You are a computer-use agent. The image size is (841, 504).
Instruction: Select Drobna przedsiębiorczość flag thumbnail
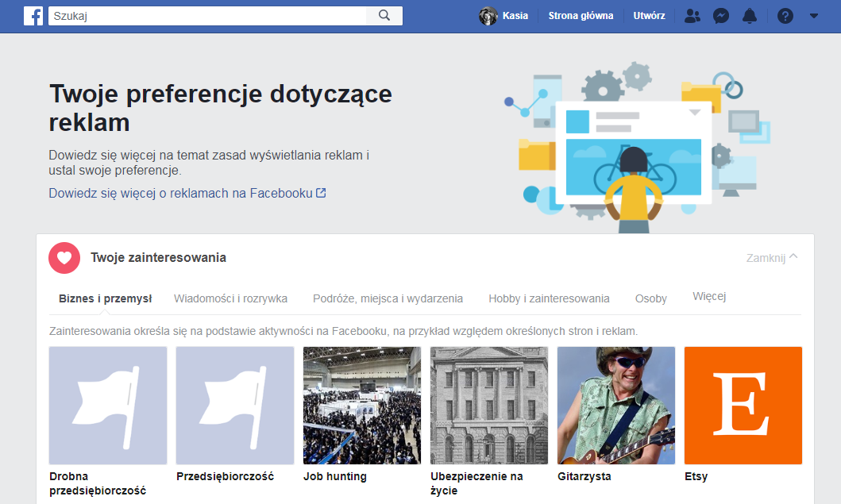coord(108,406)
